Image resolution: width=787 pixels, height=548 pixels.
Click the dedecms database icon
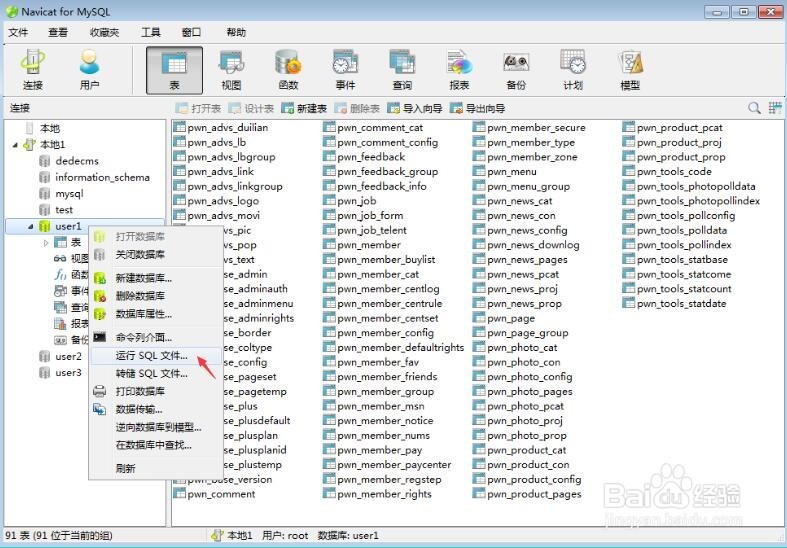coord(45,161)
